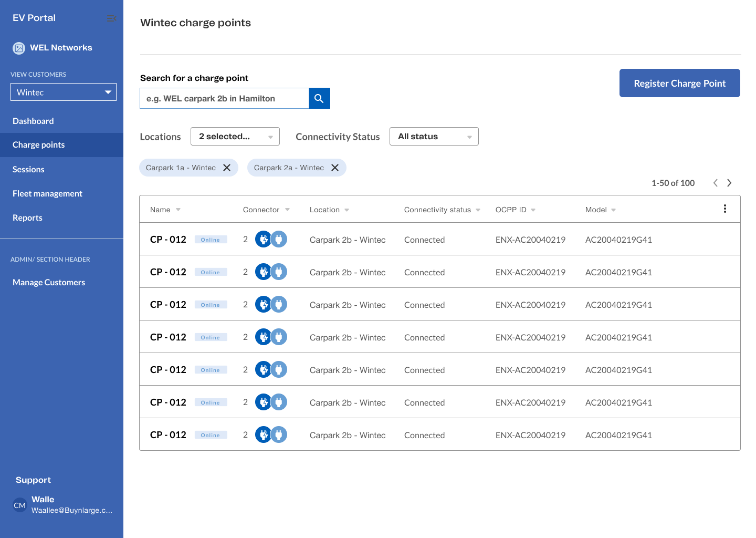This screenshot has width=756, height=538.
Task: Remove the Carpark 1a - Wintec filter chip
Action: (x=227, y=168)
